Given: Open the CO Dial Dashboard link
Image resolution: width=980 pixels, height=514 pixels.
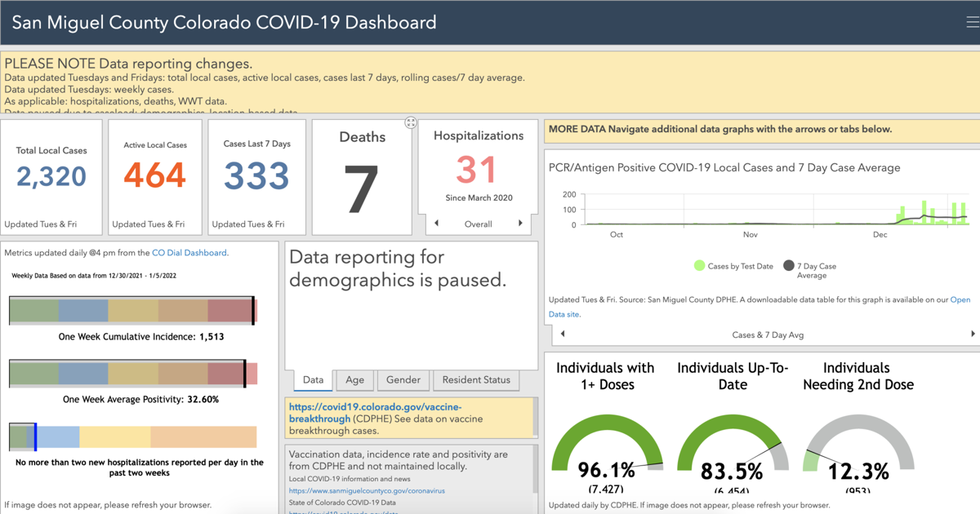Looking at the screenshot, I should 189,253.
